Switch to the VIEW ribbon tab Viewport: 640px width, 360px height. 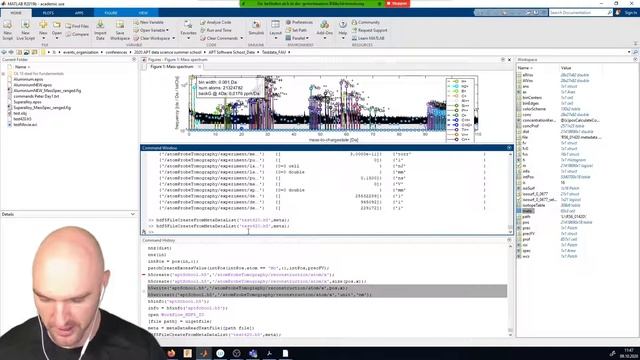pos(143,13)
